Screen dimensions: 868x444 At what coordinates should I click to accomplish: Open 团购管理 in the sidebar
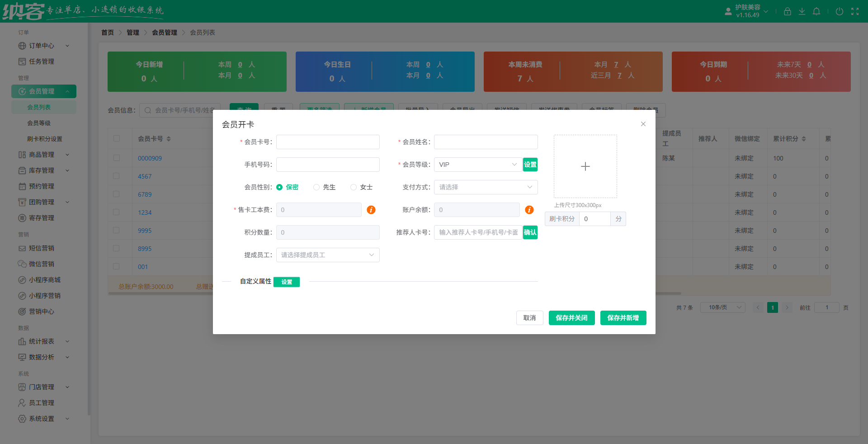point(44,202)
